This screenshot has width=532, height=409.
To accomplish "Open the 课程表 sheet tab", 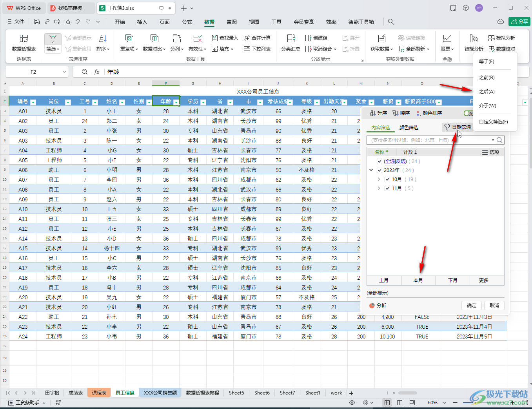I will tap(99, 393).
